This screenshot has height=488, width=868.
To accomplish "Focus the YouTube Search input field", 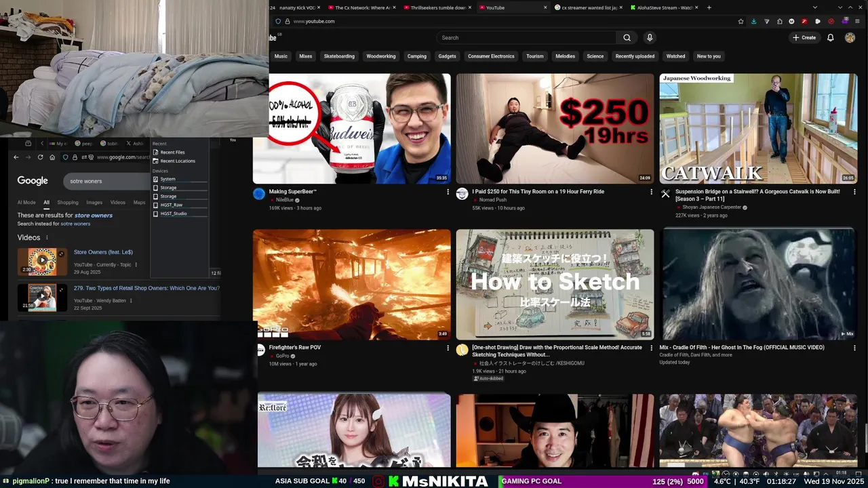I will [x=526, y=38].
